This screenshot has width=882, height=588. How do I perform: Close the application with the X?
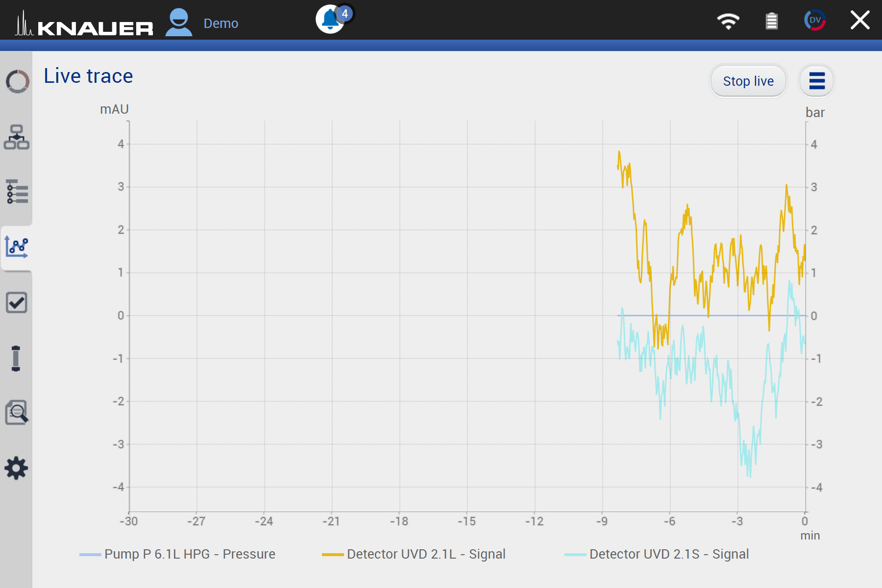(x=860, y=21)
